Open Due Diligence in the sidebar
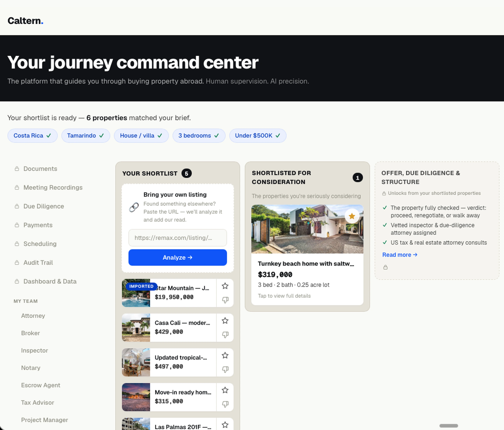Image resolution: width=504 pixels, height=430 pixels. (x=44, y=206)
